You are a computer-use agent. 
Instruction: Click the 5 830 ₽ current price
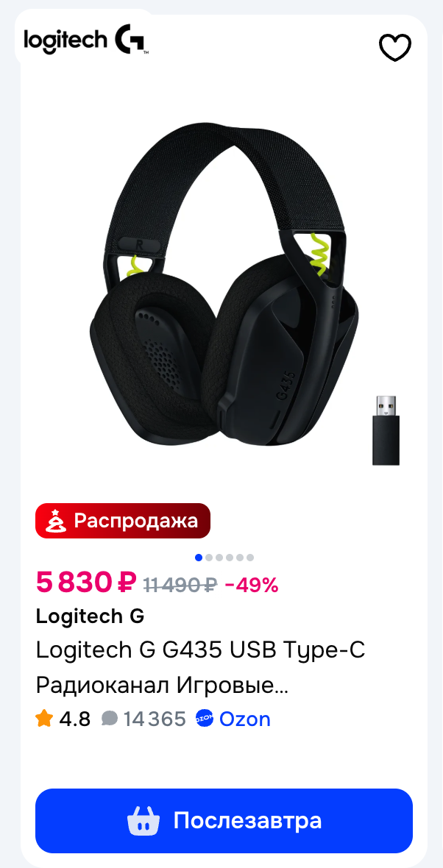pyautogui.click(x=86, y=582)
